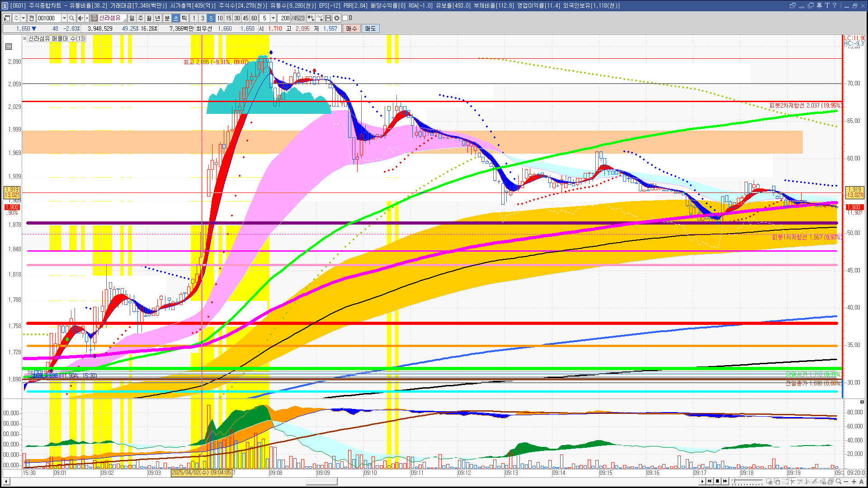868x488 pixels.
Task: Click the speaker sound icon in toolbar
Action: [x=80, y=18]
